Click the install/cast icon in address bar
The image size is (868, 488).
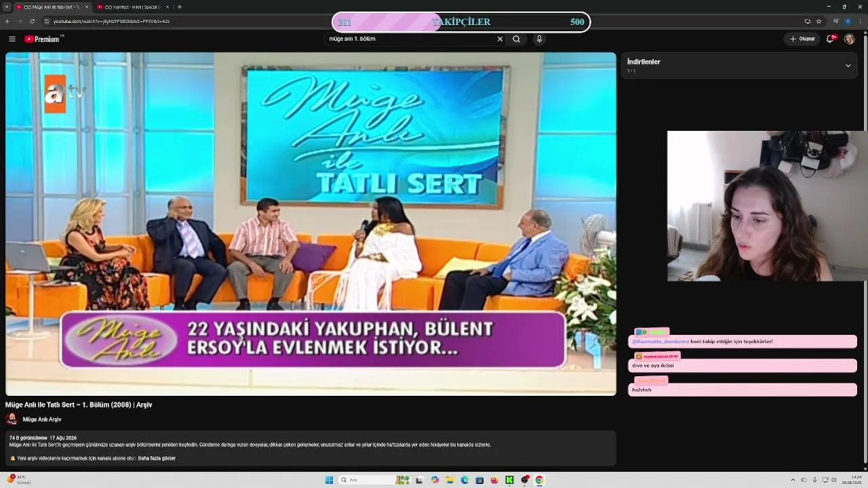(808, 21)
